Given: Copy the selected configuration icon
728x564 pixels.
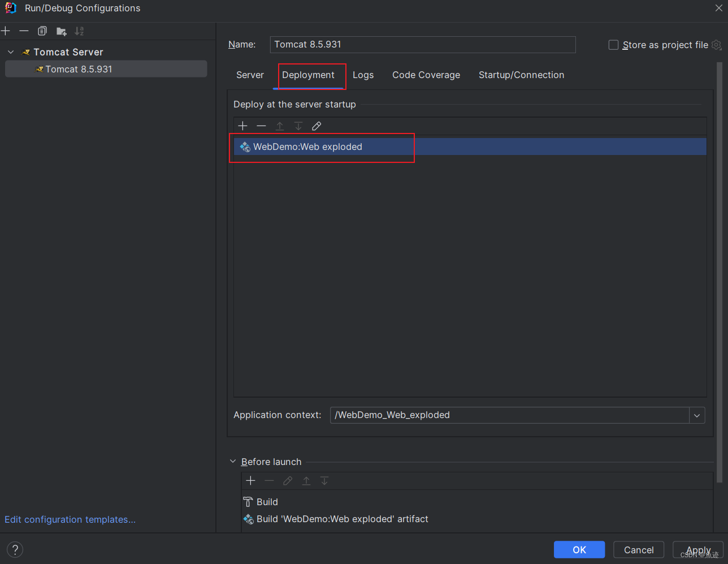Looking at the screenshot, I should [42, 31].
